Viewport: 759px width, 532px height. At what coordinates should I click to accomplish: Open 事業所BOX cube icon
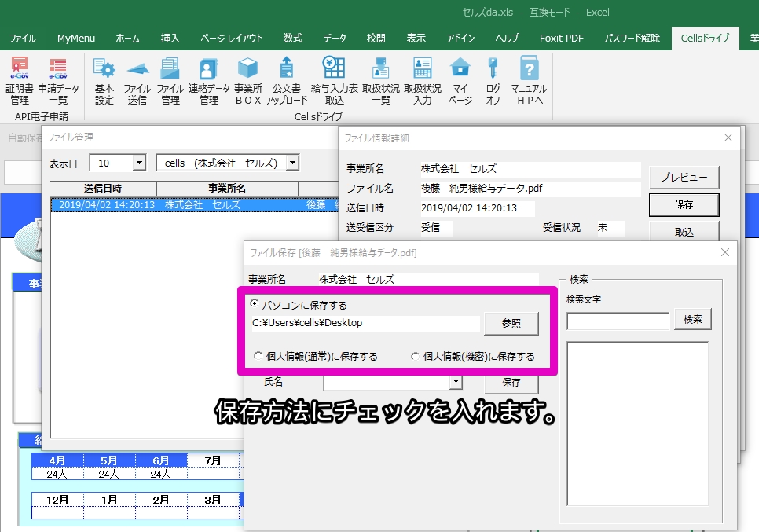click(x=247, y=80)
